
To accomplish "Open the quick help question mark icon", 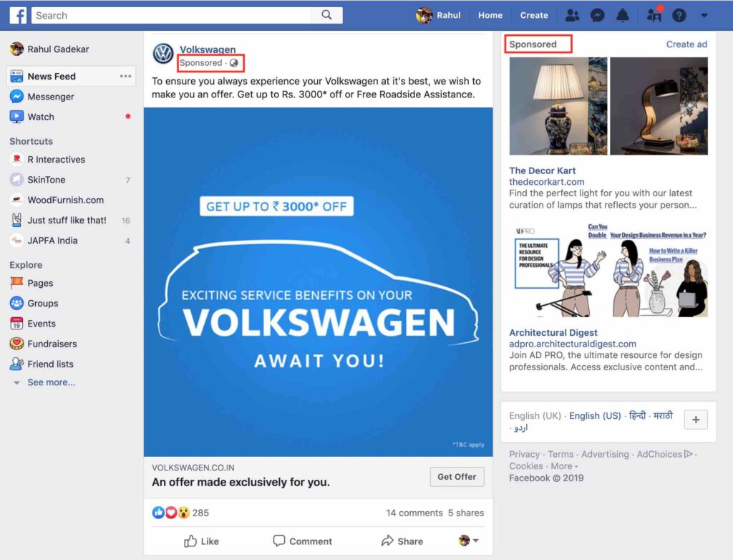I will [x=679, y=15].
